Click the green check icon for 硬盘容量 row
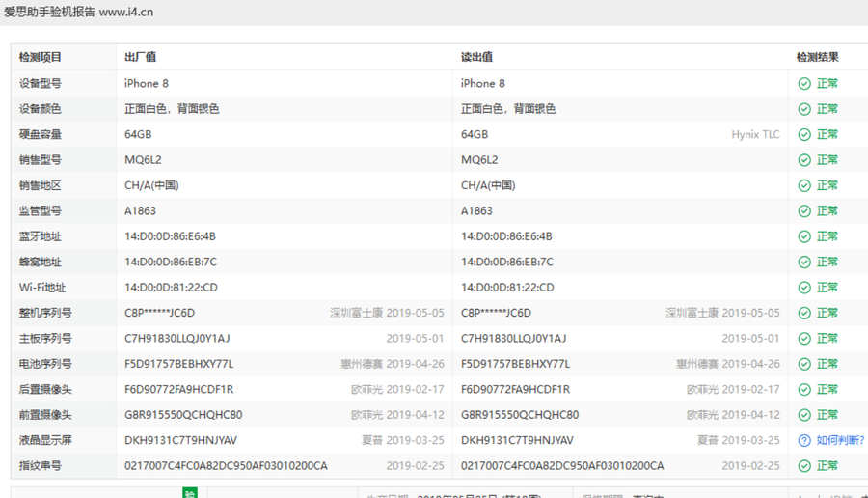The image size is (868, 498). (804, 134)
